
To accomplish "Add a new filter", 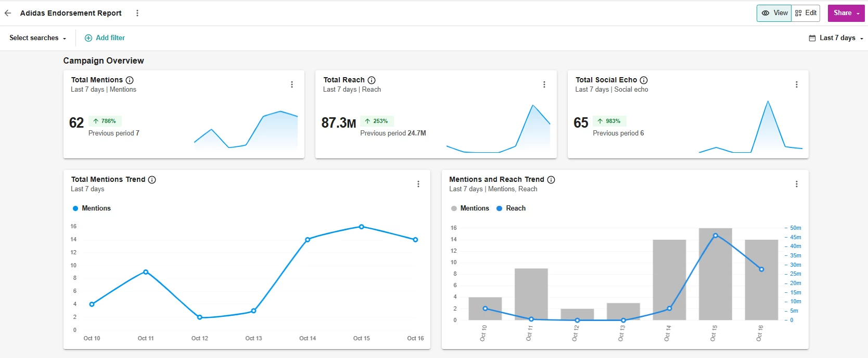I will click(x=105, y=38).
